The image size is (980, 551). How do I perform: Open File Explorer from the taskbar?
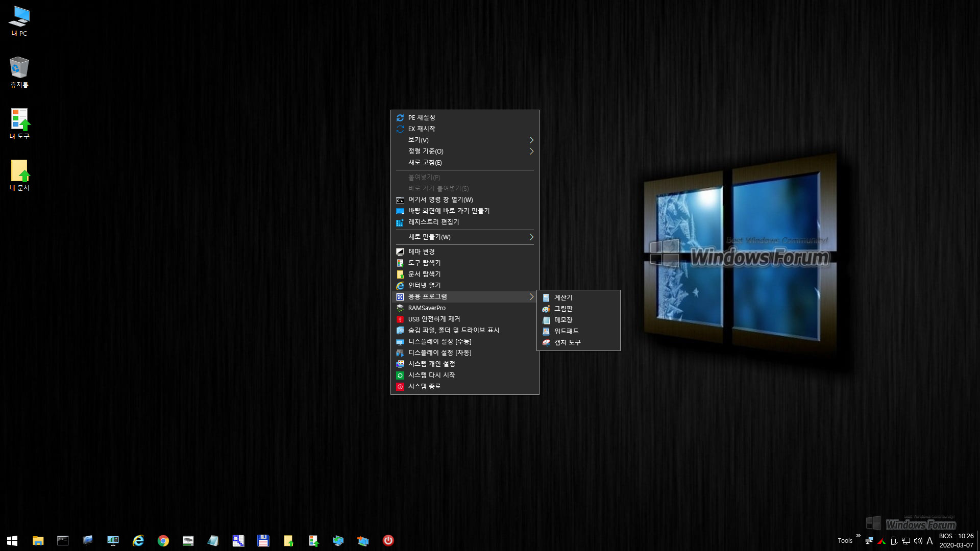coord(38,540)
